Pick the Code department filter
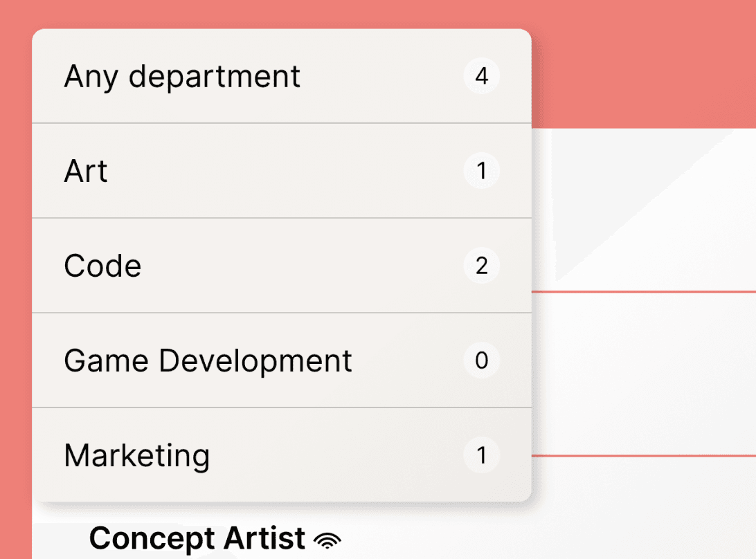This screenshot has width=756, height=559. tap(102, 266)
